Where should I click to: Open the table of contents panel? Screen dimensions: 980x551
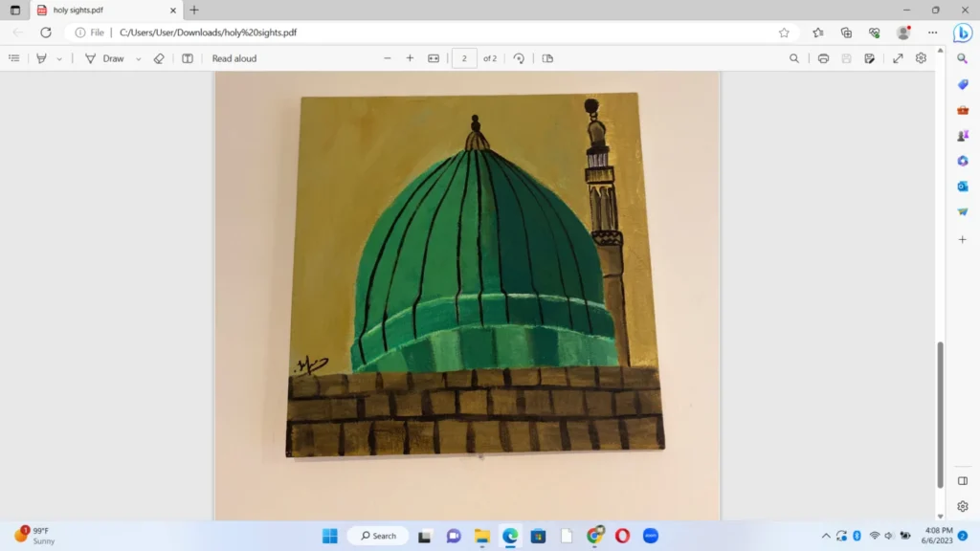click(x=13, y=58)
